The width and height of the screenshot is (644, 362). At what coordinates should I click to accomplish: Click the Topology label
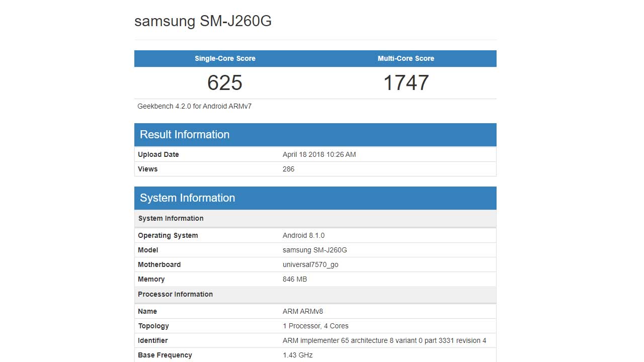[x=153, y=326]
